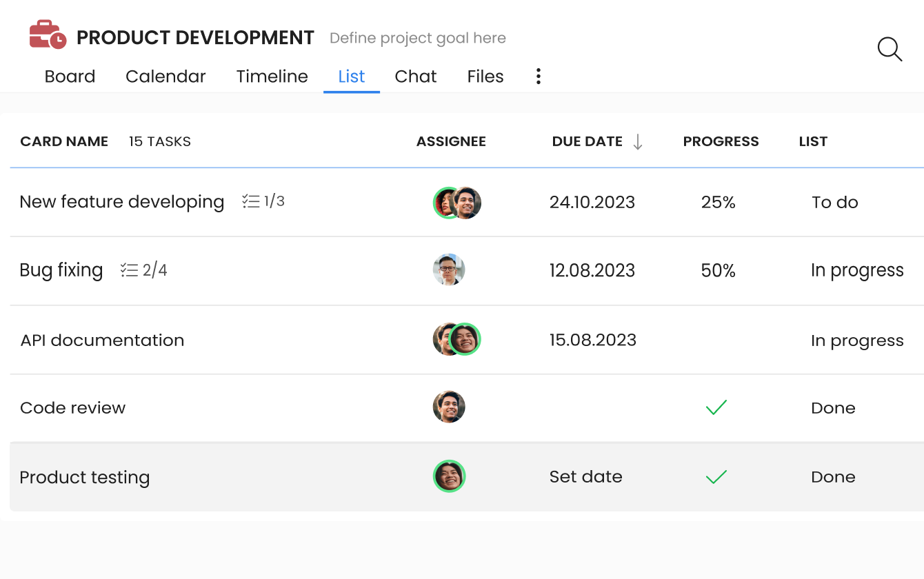Click the red briefcase project icon
The image size is (924, 579).
coord(48,35)
